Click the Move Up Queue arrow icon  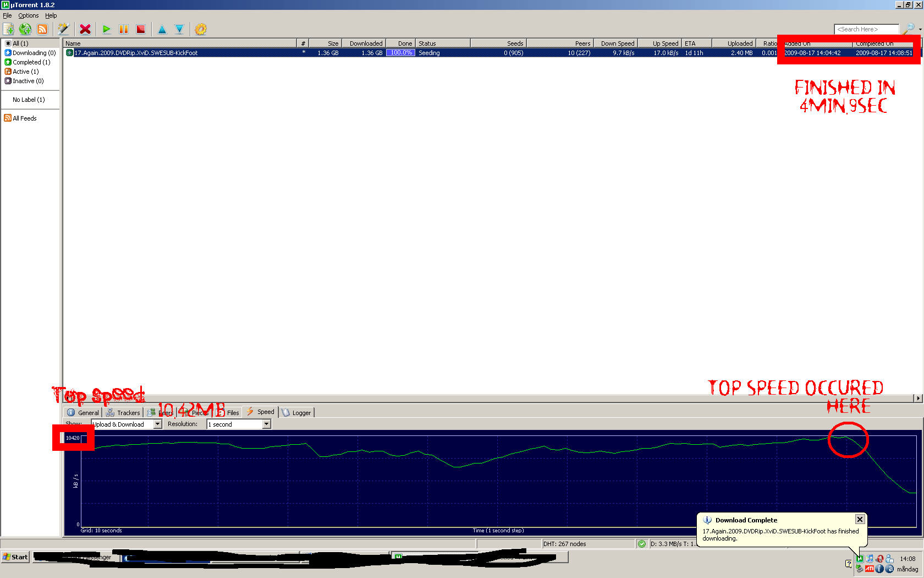click(x=162, y=29)
